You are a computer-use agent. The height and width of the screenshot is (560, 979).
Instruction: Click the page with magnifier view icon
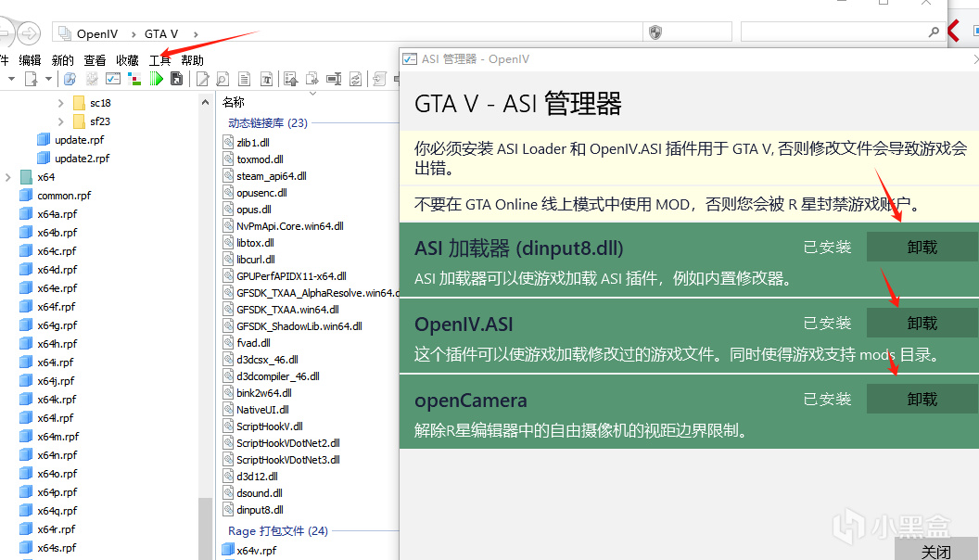click(222, 79)
